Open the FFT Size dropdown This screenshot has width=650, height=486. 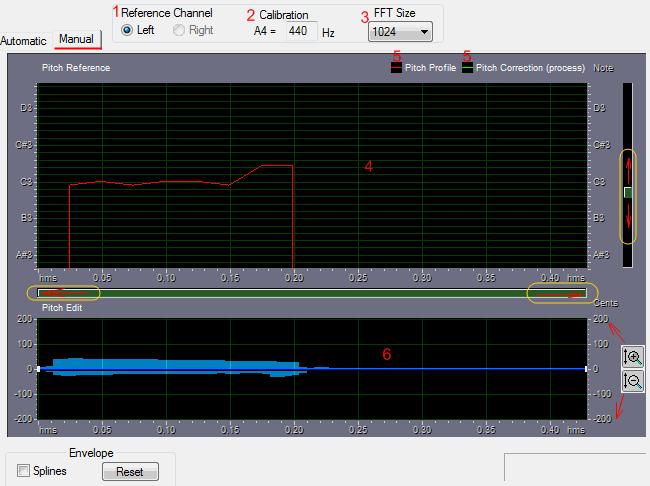pyautogui.click(x=399, y=33)
